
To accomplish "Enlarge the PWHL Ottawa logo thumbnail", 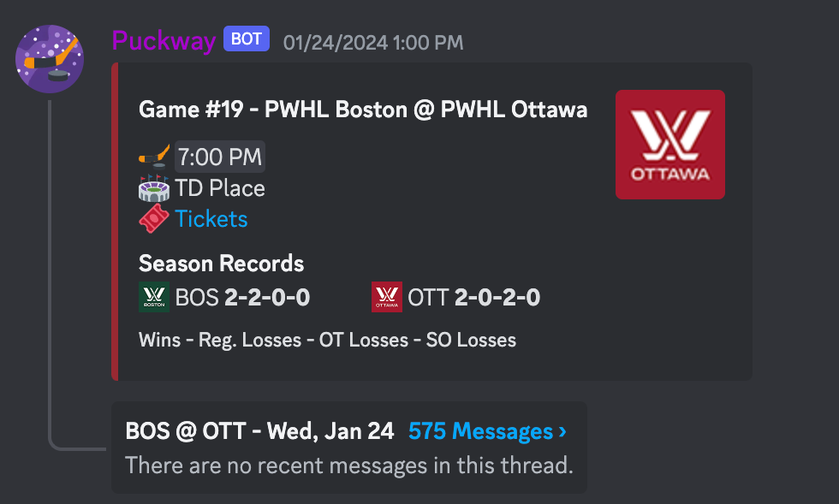I will click(x=670, y=145).
